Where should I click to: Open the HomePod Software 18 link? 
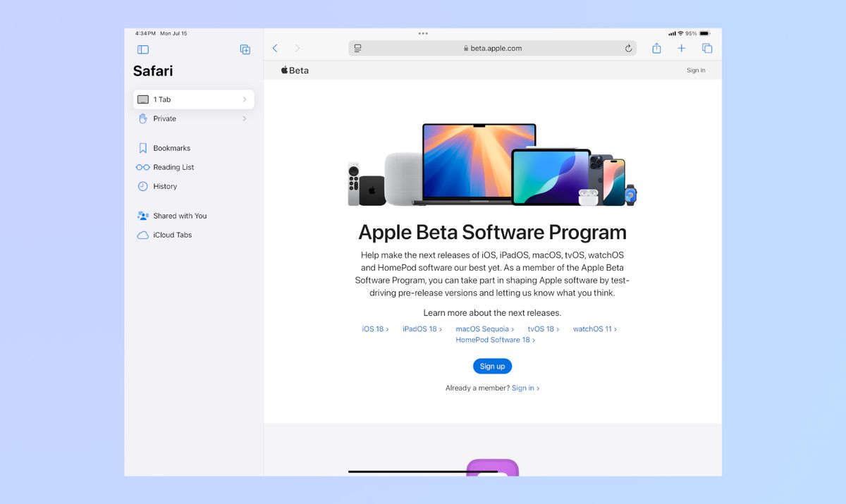click(x=496, y=340)
